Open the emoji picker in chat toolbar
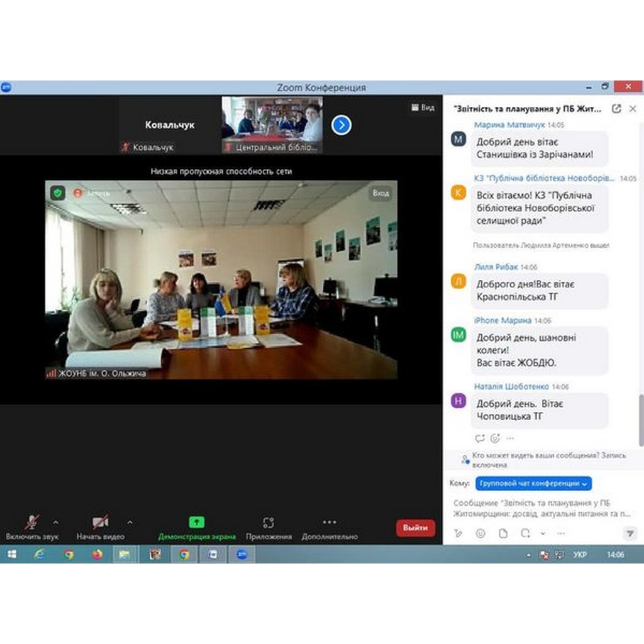 click(x=480, y=533)
